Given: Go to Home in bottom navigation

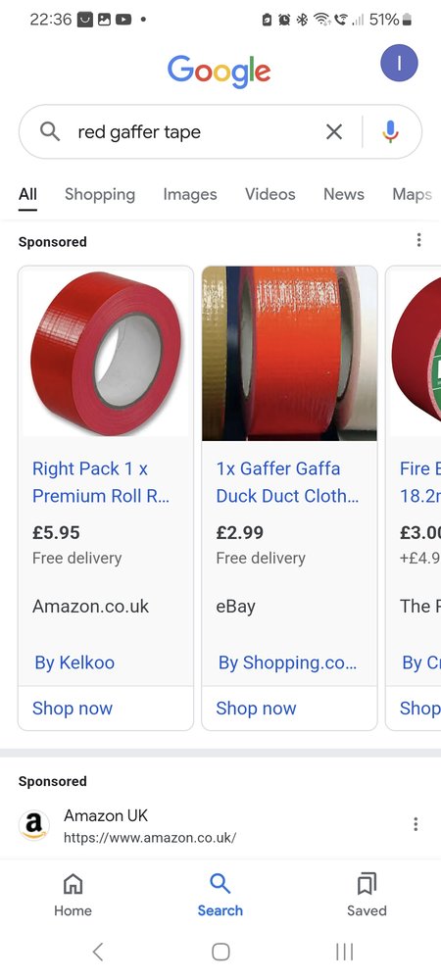Looking at the screenshot, I should point(73,895).
